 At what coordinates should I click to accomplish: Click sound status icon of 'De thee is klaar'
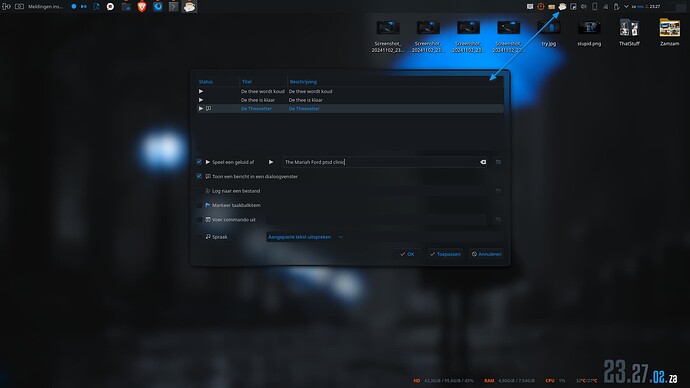click(201, 100)
